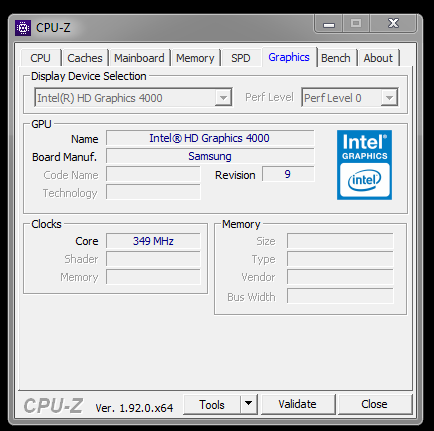Open the CPU tab
Screen dimensions: 434x431
[40, 58]
